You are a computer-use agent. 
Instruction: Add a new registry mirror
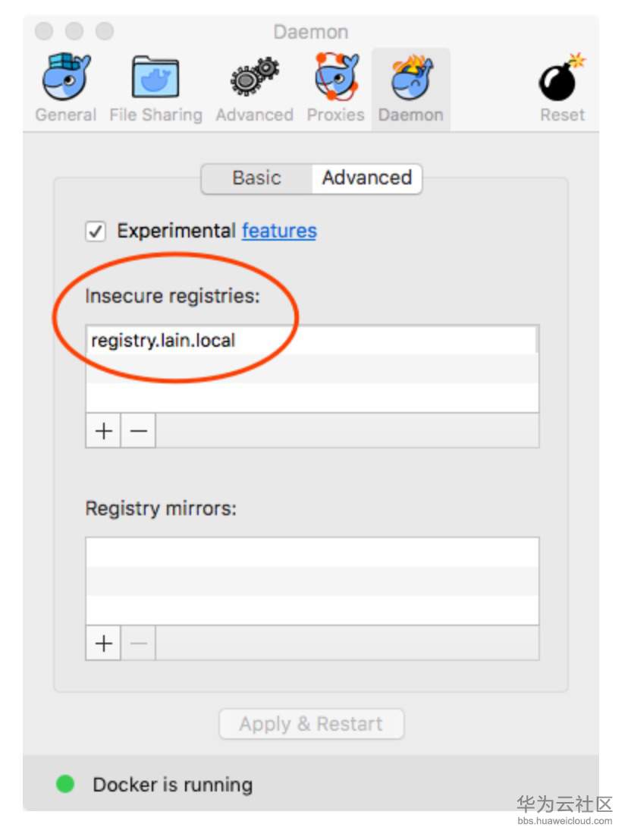103,643
